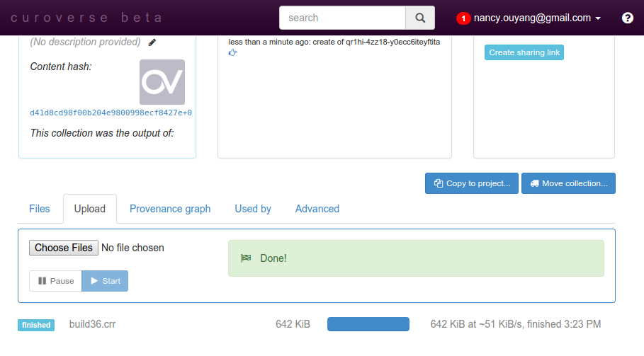The width and height of the screenshot is (644, 356).
Task: Open the nancy.ouyang@gmail.com account dropdown
Action: click(x=537, y=18)
